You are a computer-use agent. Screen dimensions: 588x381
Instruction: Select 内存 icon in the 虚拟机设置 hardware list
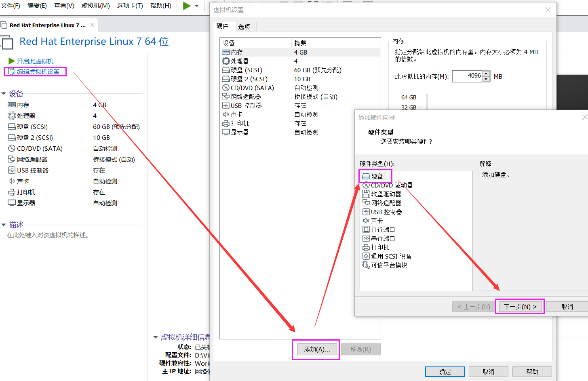(x=226, y=52)
